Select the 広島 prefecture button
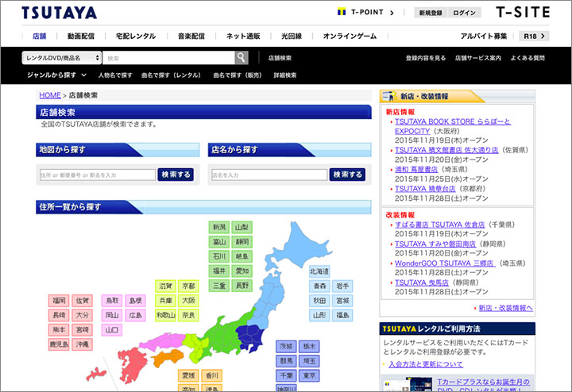 pyautogui.click(x=135, y=315)
